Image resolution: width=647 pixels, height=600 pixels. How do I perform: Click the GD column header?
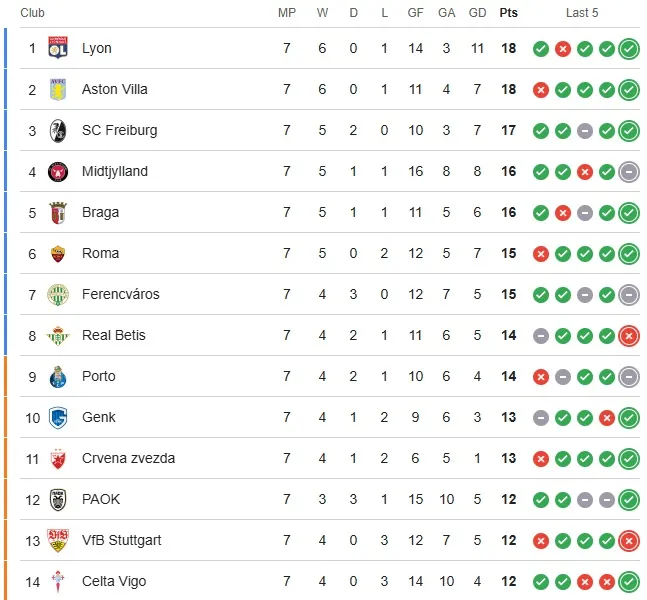477,13
